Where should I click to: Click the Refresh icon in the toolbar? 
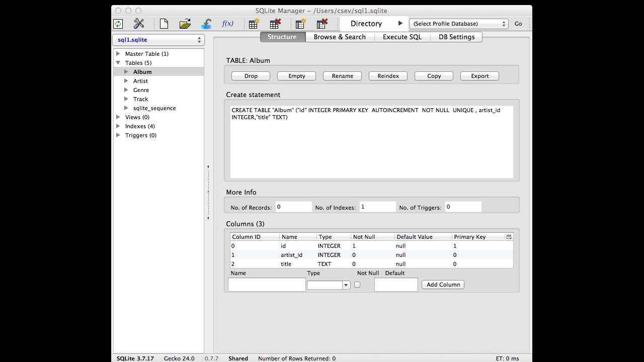(x=118, y=24)
